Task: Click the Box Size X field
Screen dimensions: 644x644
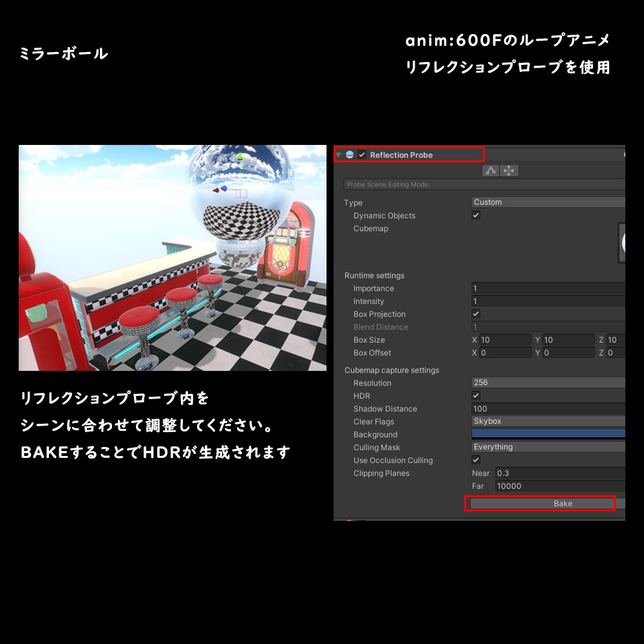Action: click(506, 339)
